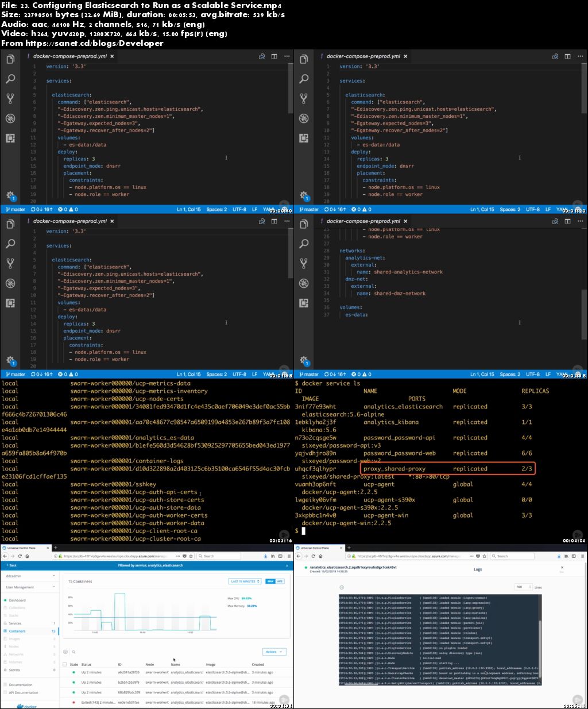Click browser Home icon in the 00:04:34 frame
Viewport: 588px width, 709px height.
coord(27,556)
